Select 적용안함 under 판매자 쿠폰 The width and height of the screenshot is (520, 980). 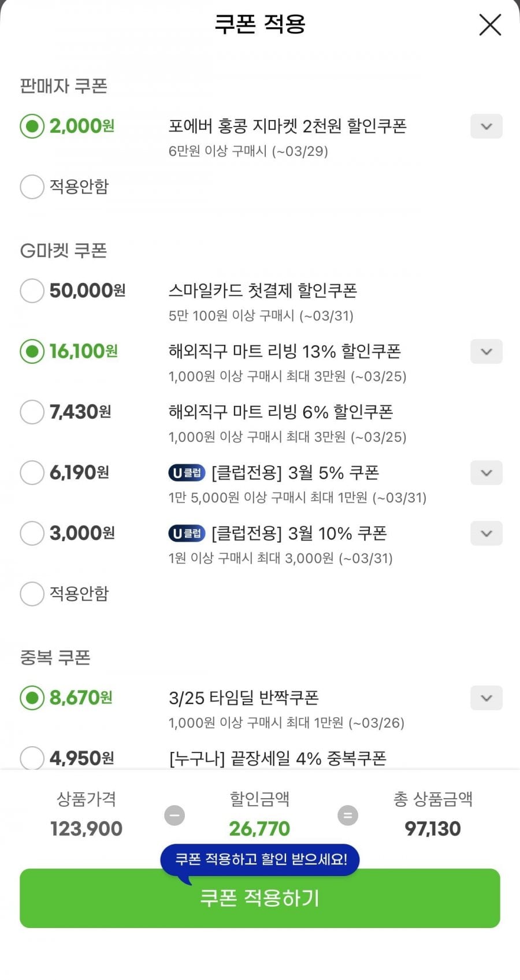click(x=32, y=187)
